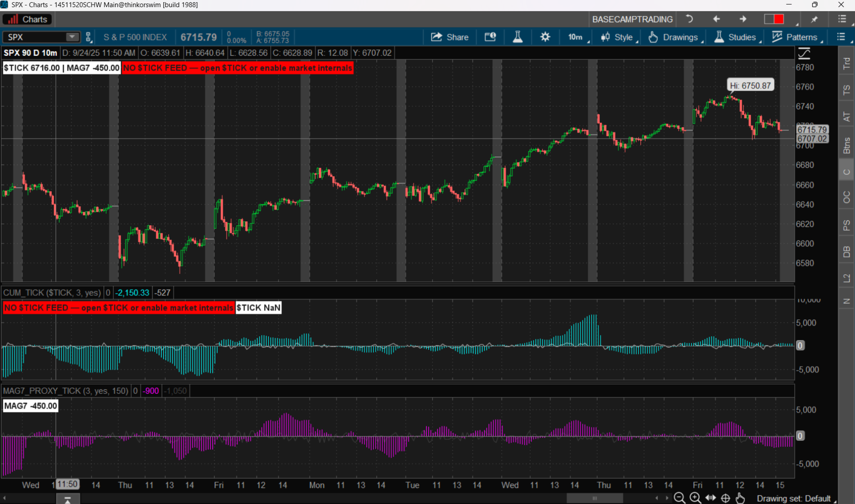
Task: Click the horizontal chart scrollbar thumb
Action: (594, 498)
